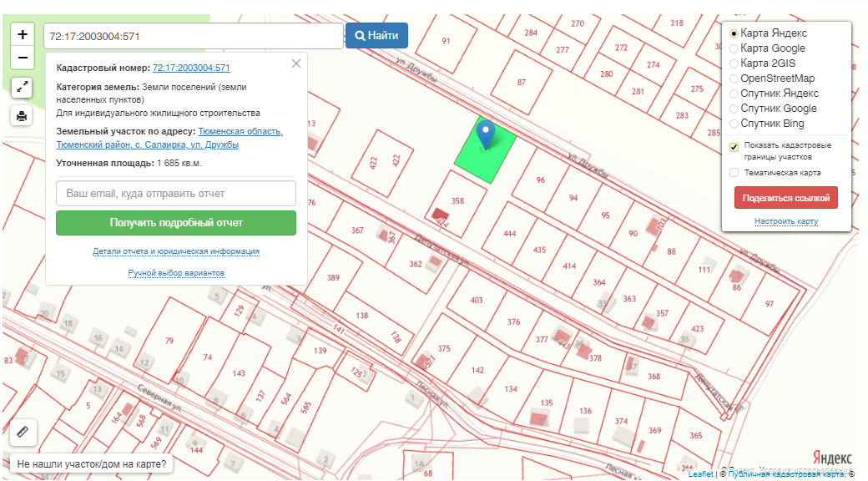The height and width of the screenshot is (481, 868).
Task: Select parcel 367 on the map
Action: [x=357, y=230]
